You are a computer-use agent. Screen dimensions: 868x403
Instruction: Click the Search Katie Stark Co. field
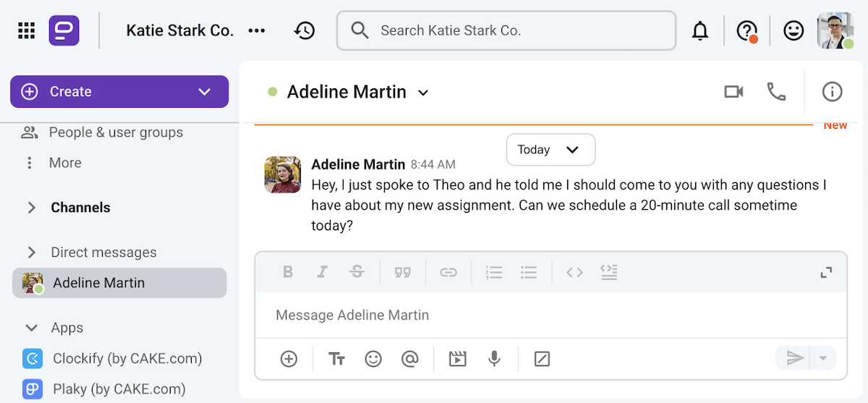tap(506, 30)
